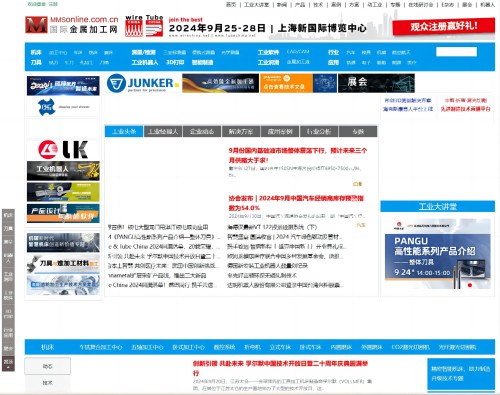Open 工业大讲堂 in the top navigation

256,5
